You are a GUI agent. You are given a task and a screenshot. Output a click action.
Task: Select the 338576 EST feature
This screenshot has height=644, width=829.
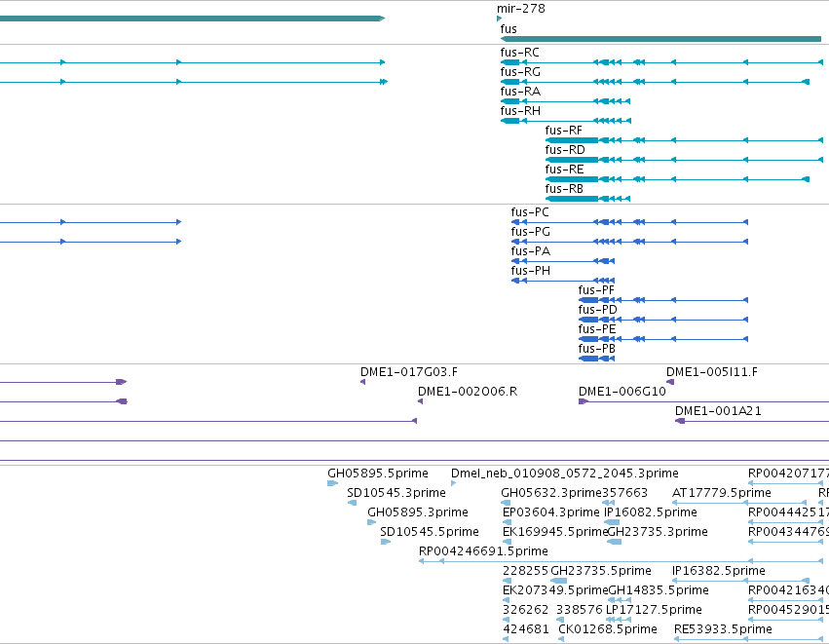coord(560,620)
